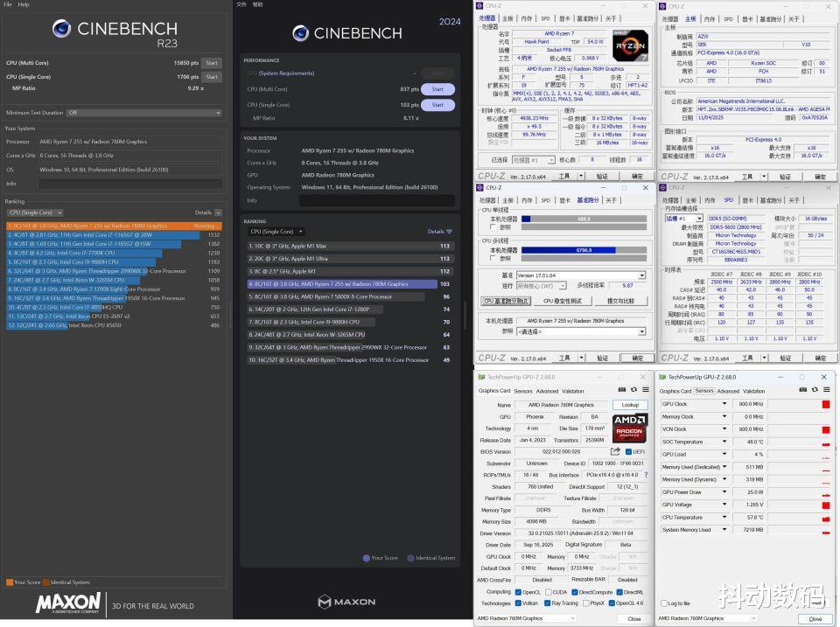This screenshot has width=840, height=627.
Task: Click BIOS Version export share icon
Action: click(x=615, y=451)
